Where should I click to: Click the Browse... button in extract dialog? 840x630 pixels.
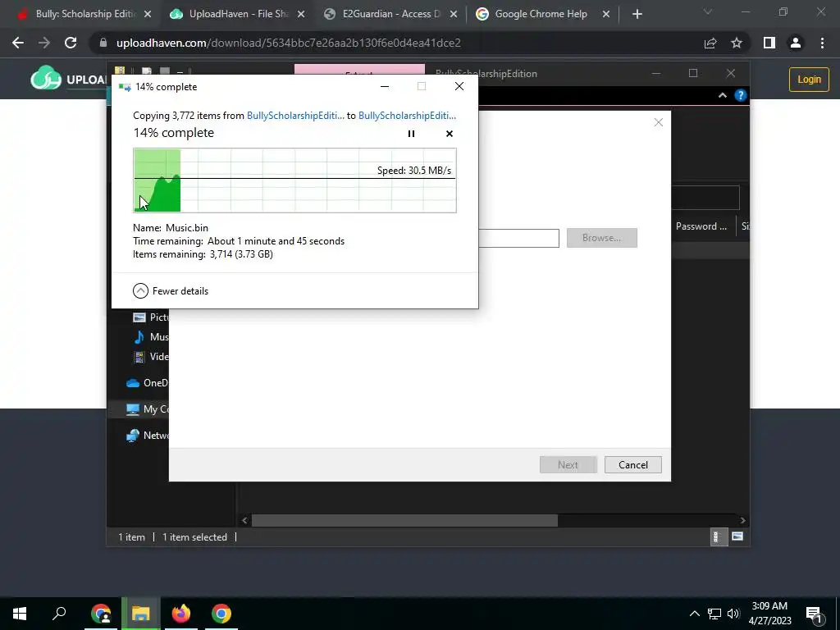tap(601, 238)
